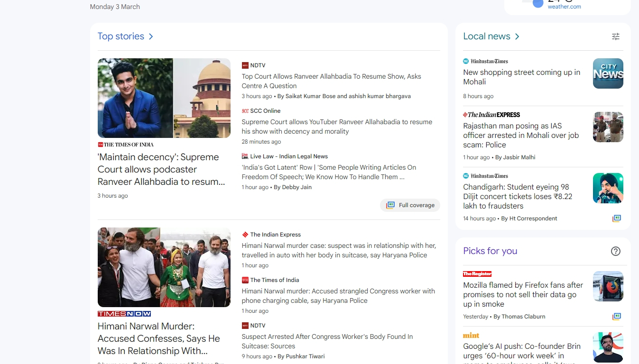Open 'Google's AI push: Co-founder Brin' article
Image resolution: width=639 pixels, height=364 pixels.
coord(522,353)
